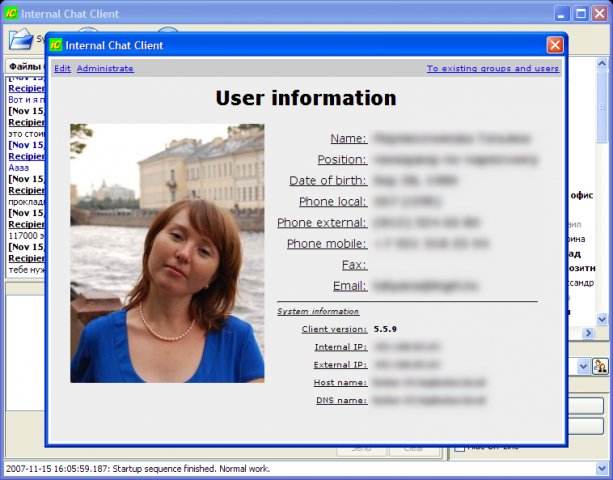Close the User information dialog

(555, 45)
